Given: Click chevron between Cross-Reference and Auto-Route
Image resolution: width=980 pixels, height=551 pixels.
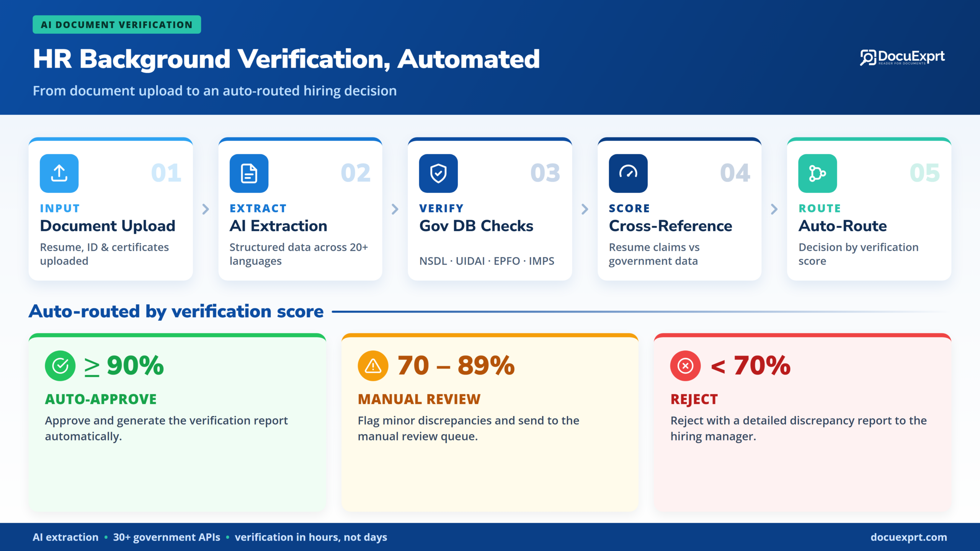Looking at the screenshot, I should pyautogui.click(x=774, y=209).
